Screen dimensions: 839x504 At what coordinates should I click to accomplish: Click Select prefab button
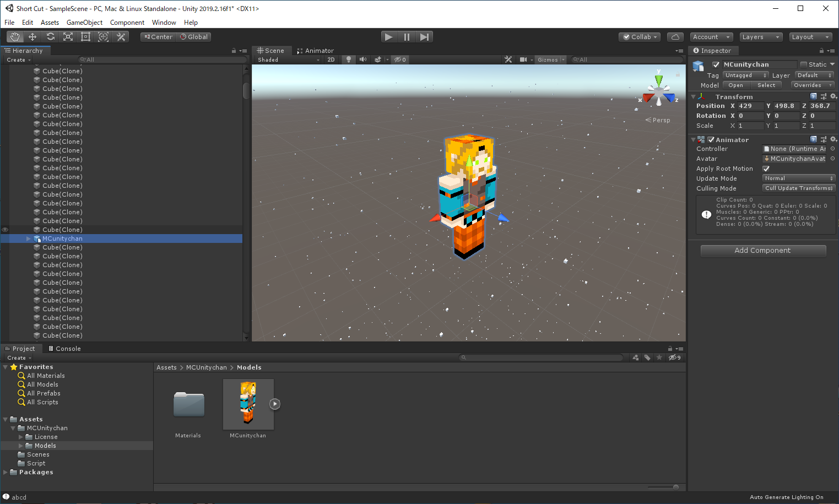[766, 85]
